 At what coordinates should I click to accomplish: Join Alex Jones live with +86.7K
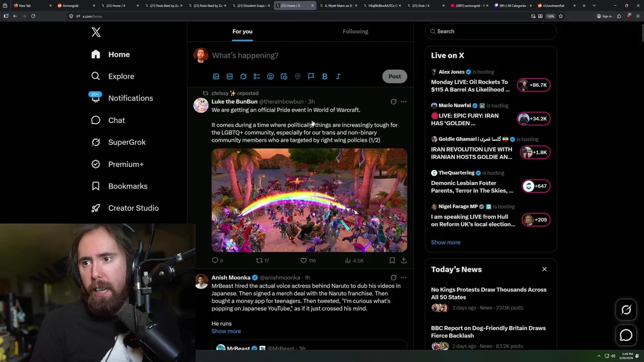pyautogui.click(x=534, y=85)
